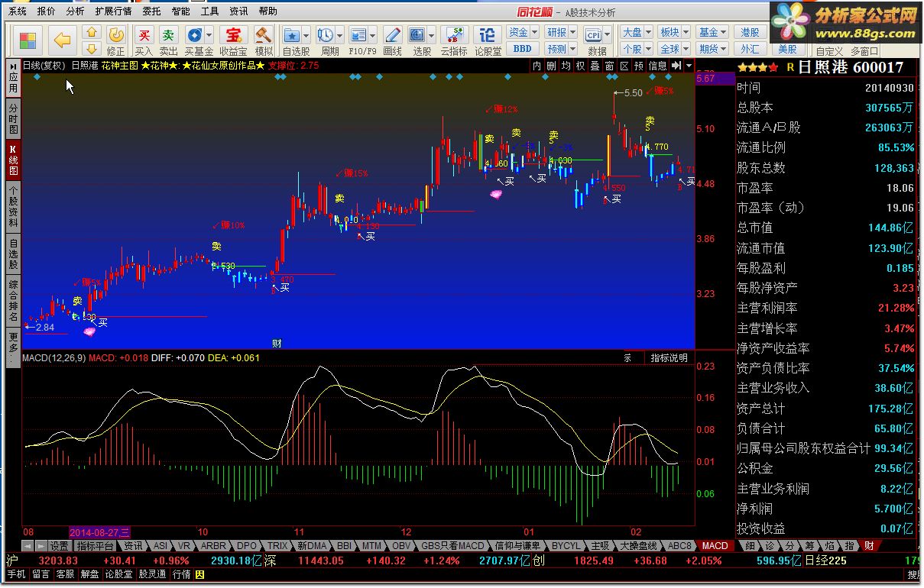Toggle the 叠 overlay button
This screenshot has height=588, width=924.
[x=595, y=66]
